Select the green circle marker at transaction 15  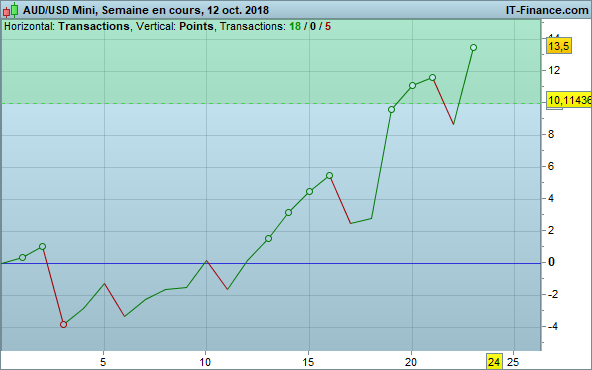tap(309, 191)
